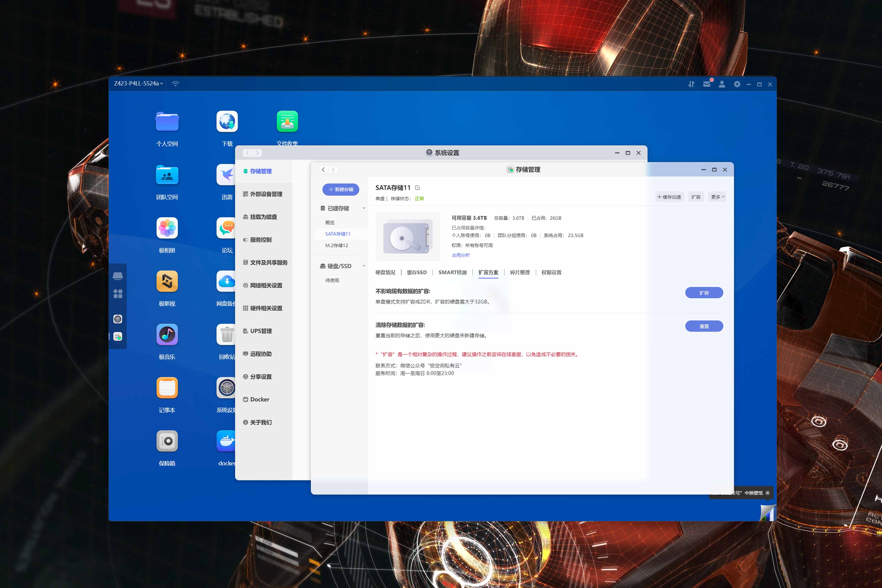This screenshot has height=588, width=882.
Task: Open 网络相关设置 in 系统设置 sidebar
Action: [x=264, y=285]
